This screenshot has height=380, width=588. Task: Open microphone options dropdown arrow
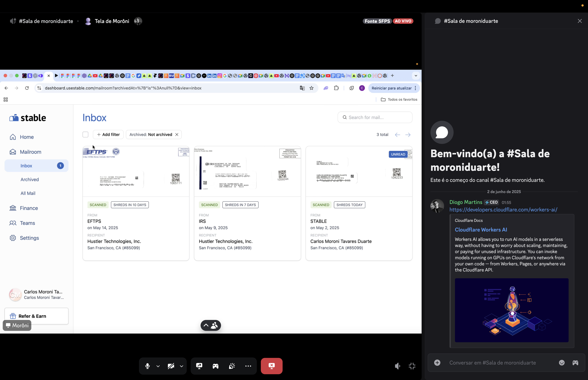point(158,366)
